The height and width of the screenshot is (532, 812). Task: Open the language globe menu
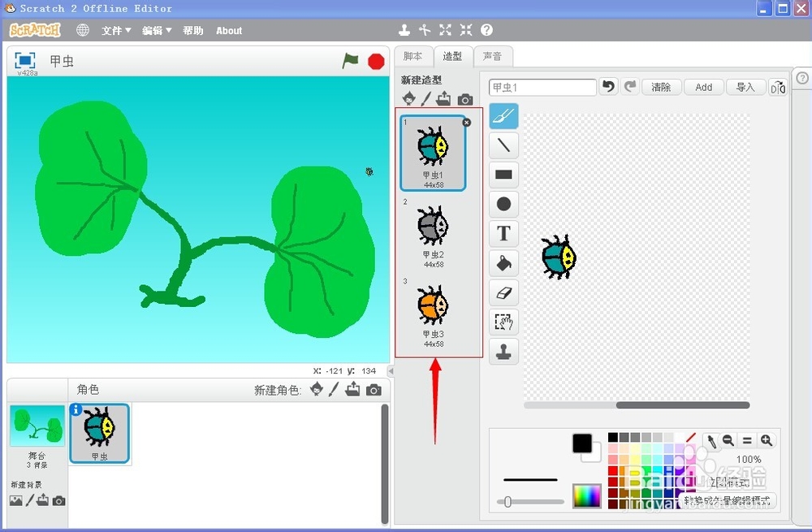83,30
